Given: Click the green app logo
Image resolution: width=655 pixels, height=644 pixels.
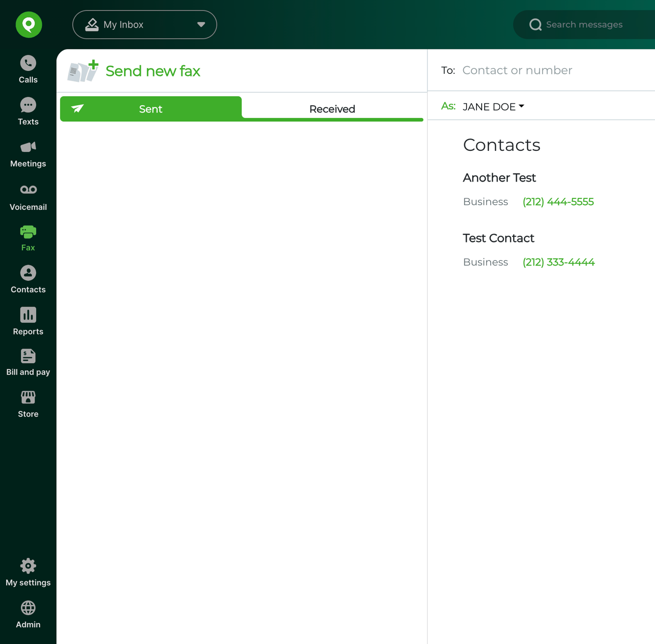Looking at the screenshot, I should (x=29, y=25).
